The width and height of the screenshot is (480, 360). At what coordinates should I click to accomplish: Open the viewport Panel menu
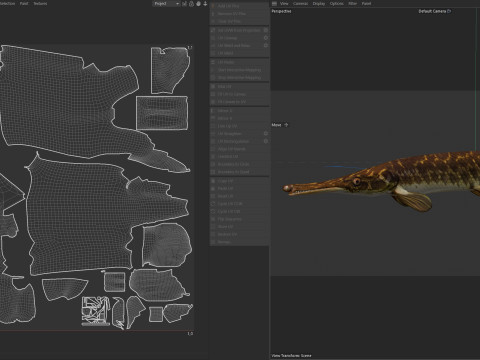366,3
